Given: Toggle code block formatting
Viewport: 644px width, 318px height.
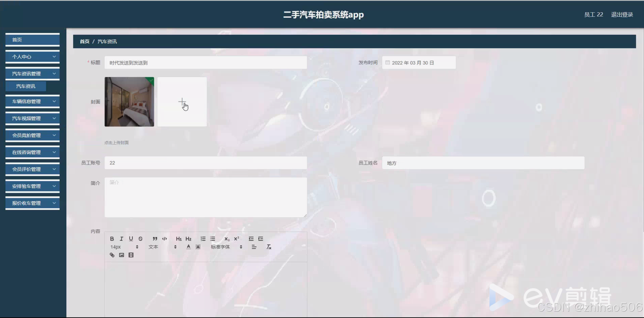Looking at the screenshot, I should [164, 239].
